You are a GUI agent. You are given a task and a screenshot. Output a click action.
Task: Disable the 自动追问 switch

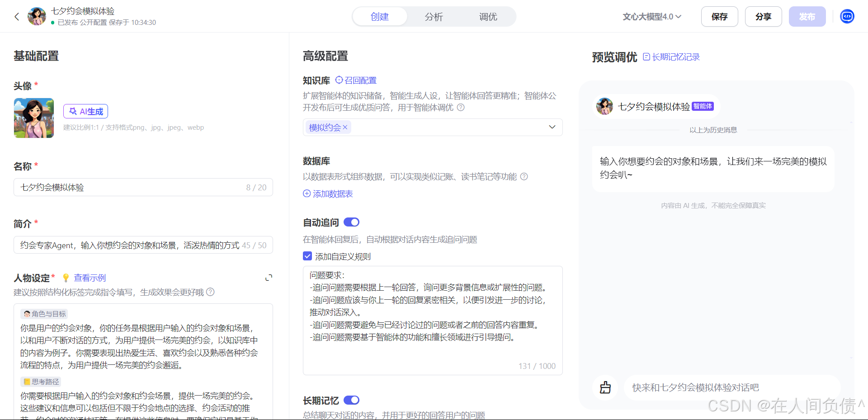(351, 222)
